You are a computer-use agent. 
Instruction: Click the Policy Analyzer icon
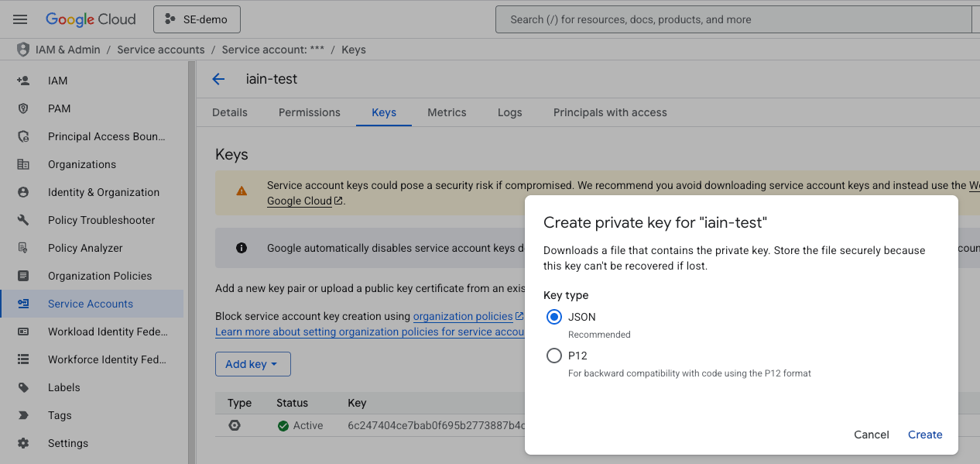tap(23, 248)
